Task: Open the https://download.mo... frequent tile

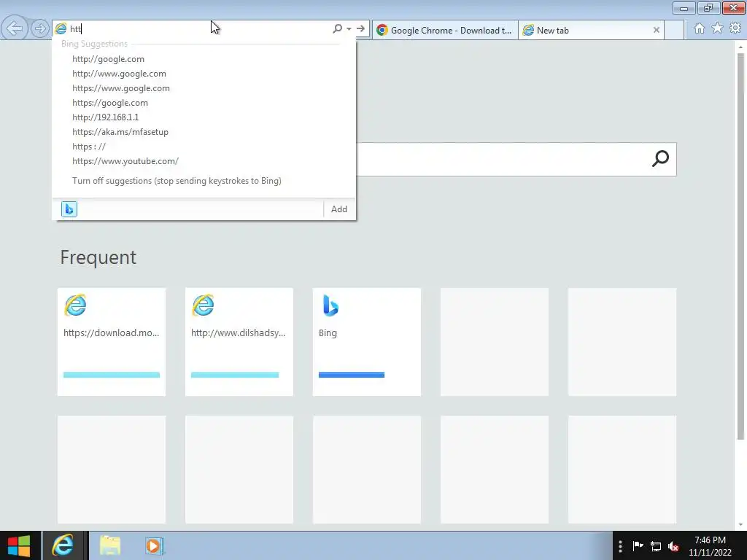Action: click(x=112, y=342)
